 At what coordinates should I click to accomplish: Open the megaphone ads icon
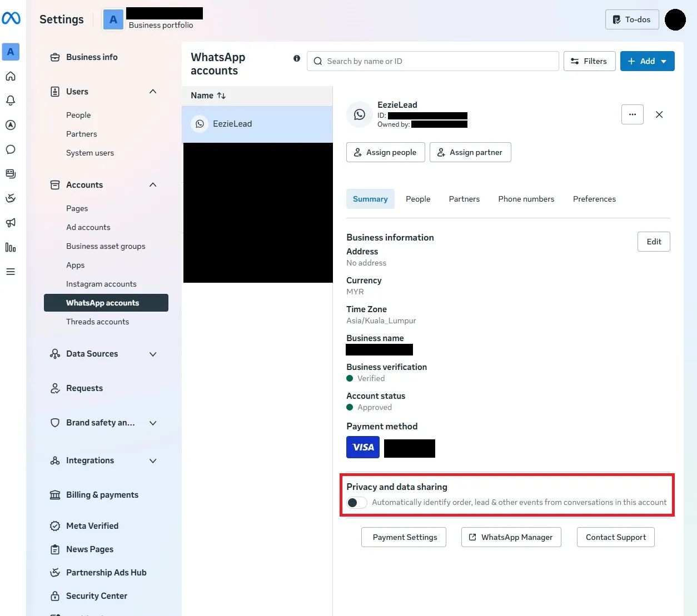(x=11, y=223)
